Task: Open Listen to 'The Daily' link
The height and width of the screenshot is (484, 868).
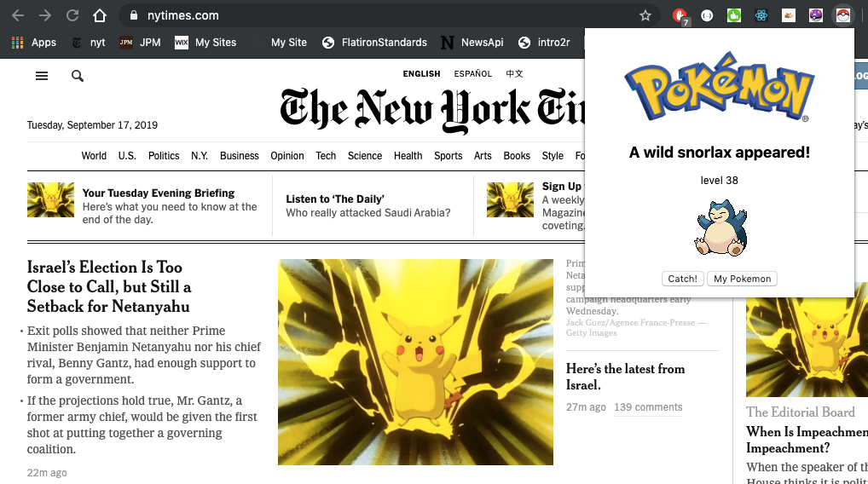Action: tap(335, 199)
